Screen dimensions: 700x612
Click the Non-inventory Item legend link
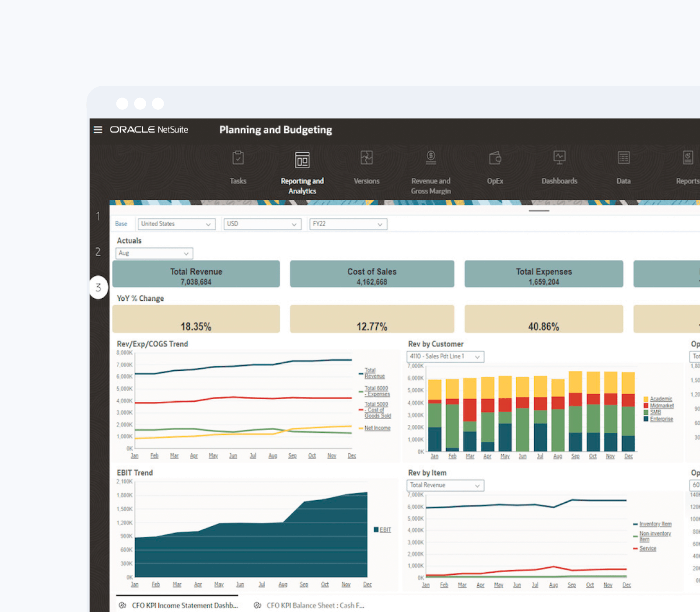(655, 536)
